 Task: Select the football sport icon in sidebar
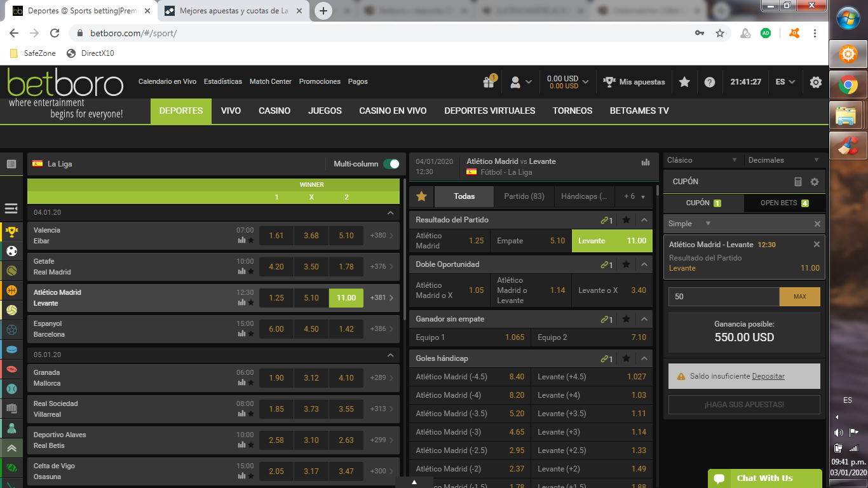11,251
